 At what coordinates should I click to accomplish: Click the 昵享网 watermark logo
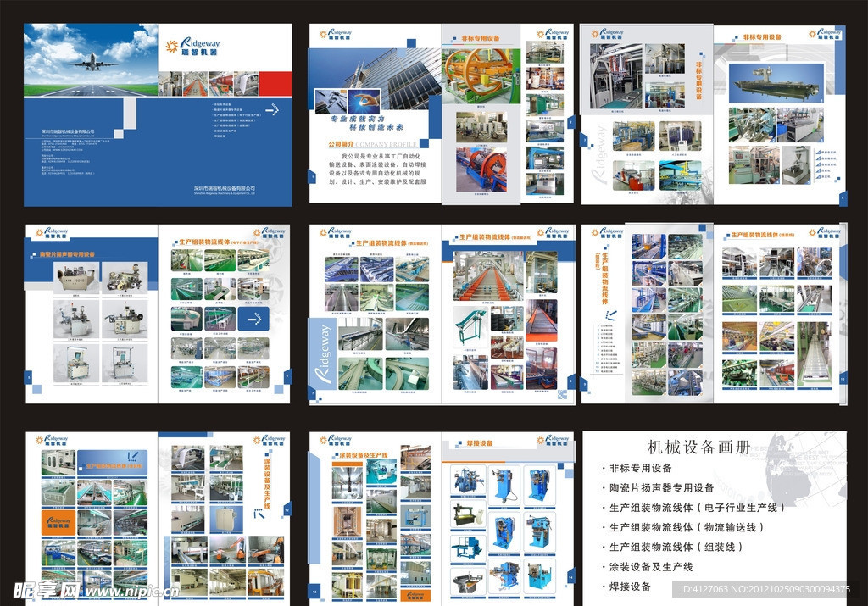click(41, 590)
